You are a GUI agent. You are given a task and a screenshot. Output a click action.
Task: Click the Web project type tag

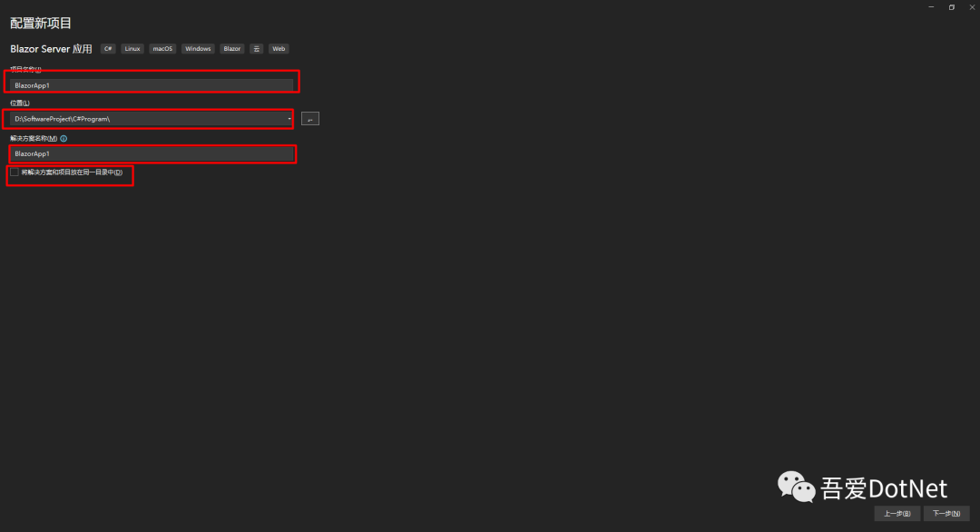click(279, 49)
